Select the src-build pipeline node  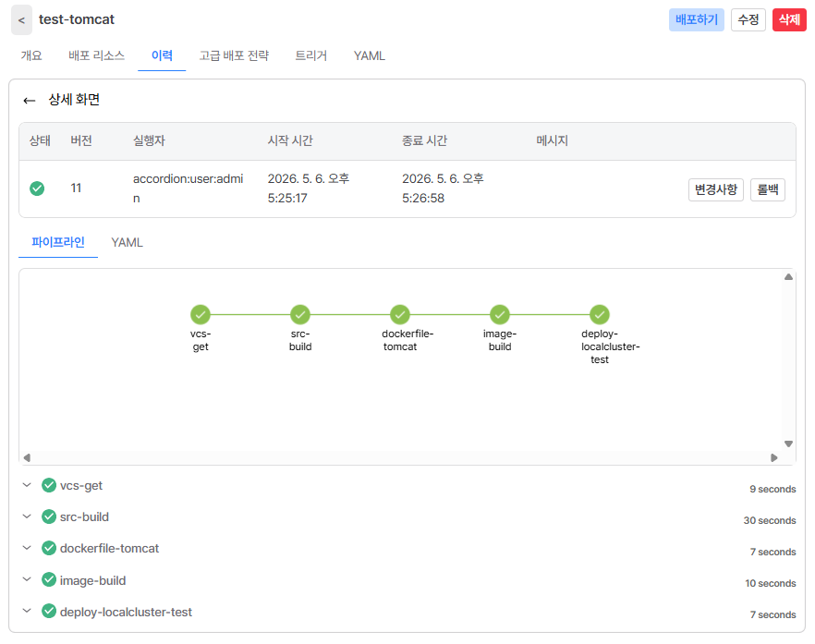300,314
